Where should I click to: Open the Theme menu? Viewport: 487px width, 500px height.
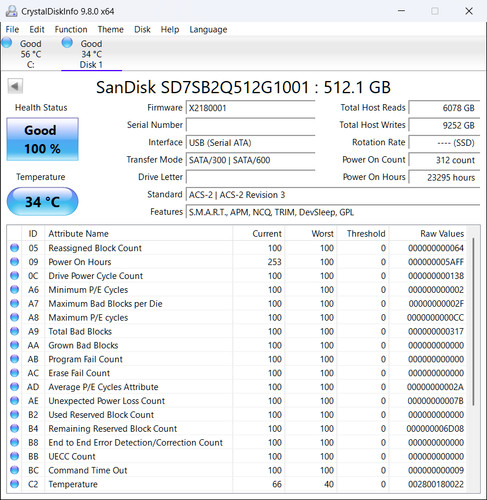point(111,29)
